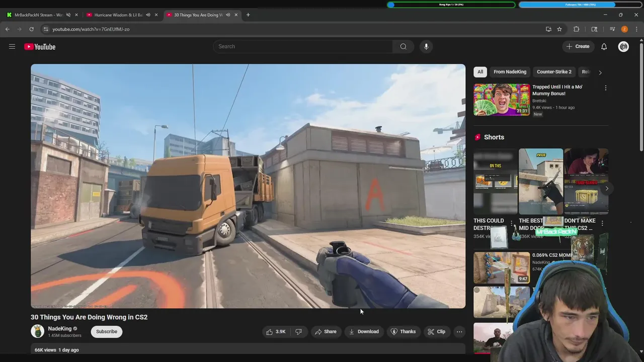Go to the YouTube home logo
The image size is (644, 362).
(x=40, y=47)
